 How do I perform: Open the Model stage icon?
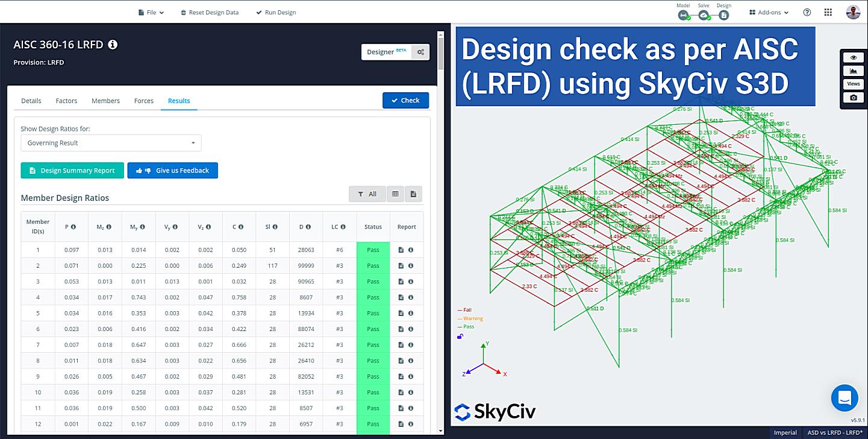pyautogui.click(x=684, y=16)
